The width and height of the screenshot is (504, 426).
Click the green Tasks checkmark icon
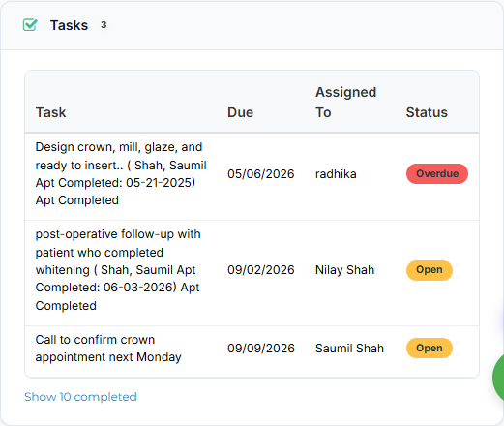[x=30, y=25]
